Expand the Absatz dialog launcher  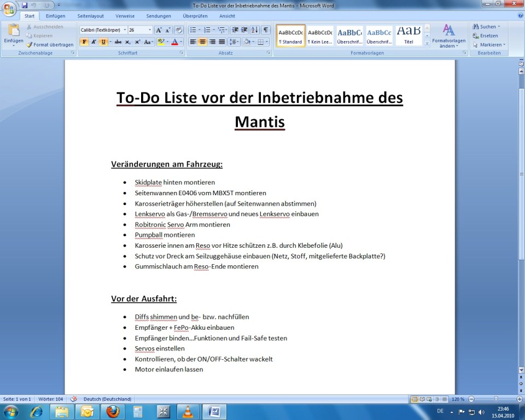268,53
